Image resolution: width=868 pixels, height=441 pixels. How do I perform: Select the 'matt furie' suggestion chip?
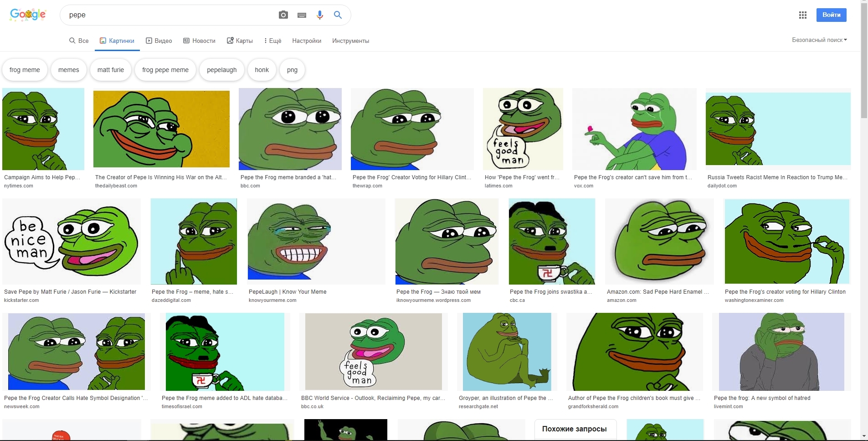point(111,70)
